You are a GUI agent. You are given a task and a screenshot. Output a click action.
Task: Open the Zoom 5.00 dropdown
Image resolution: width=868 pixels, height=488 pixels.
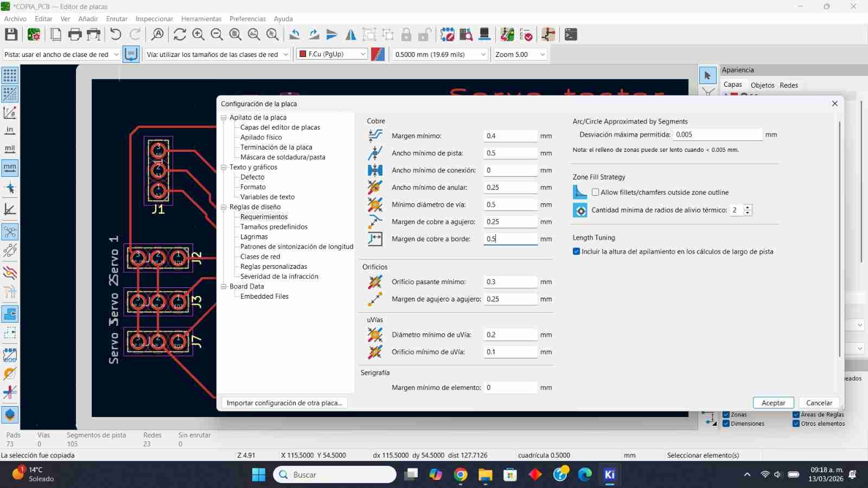(x=520, y=54)
